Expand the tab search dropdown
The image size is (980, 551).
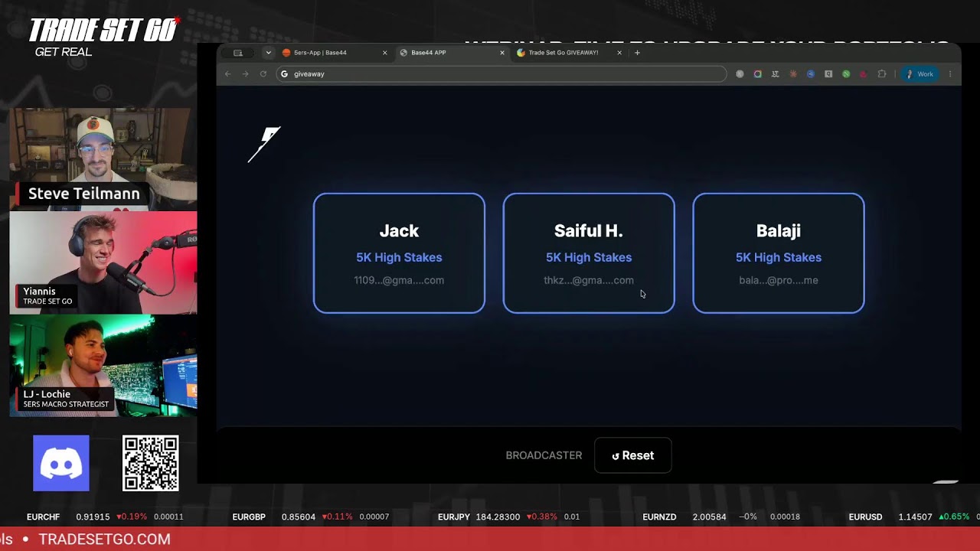click(268, 53)
